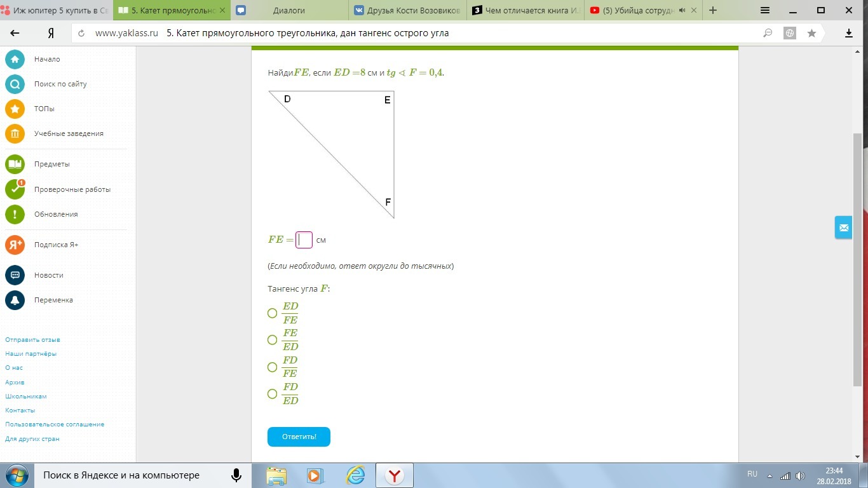Open the Предметы book icon
868x488 pixels.
pyautogui.click(x=15, y=164)
